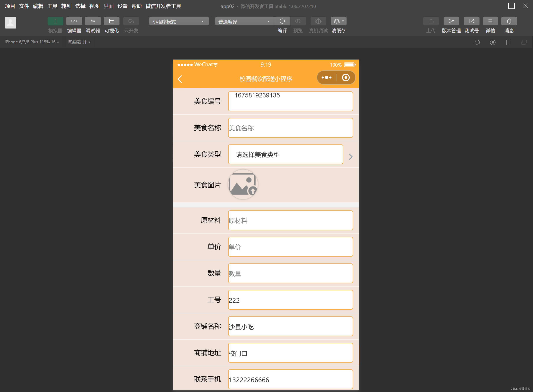Image resolution: width=533 pixels, height=392 pixels.
Task: Tap the capsule close circle button
Action: pyautogui.click(x=346, y=78)
